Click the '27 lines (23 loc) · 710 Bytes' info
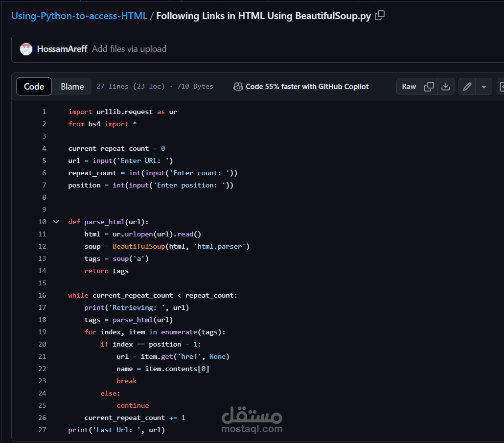This screenshot has height=443, width=504. pyautogui.click(x=155, y=87)
